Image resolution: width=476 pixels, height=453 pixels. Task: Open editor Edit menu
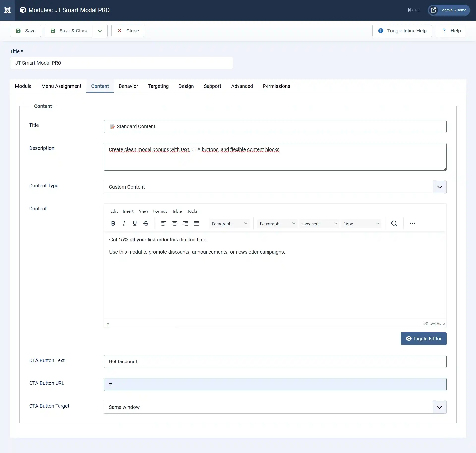pos(114,211)
